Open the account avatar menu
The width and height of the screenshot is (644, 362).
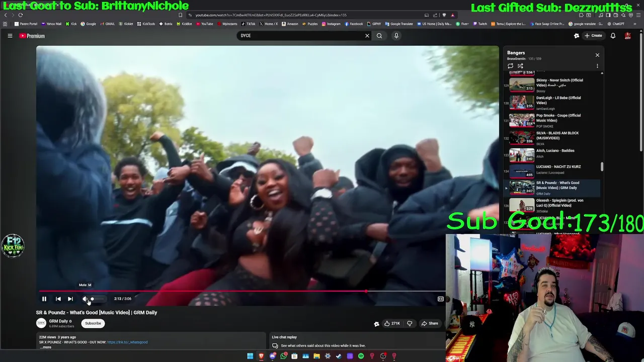coord(627,36)
